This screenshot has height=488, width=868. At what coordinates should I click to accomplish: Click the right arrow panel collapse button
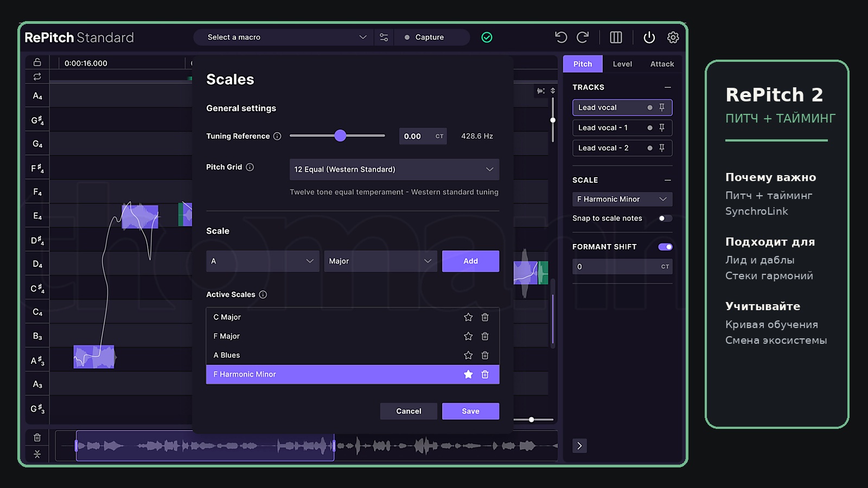(579, 446)
